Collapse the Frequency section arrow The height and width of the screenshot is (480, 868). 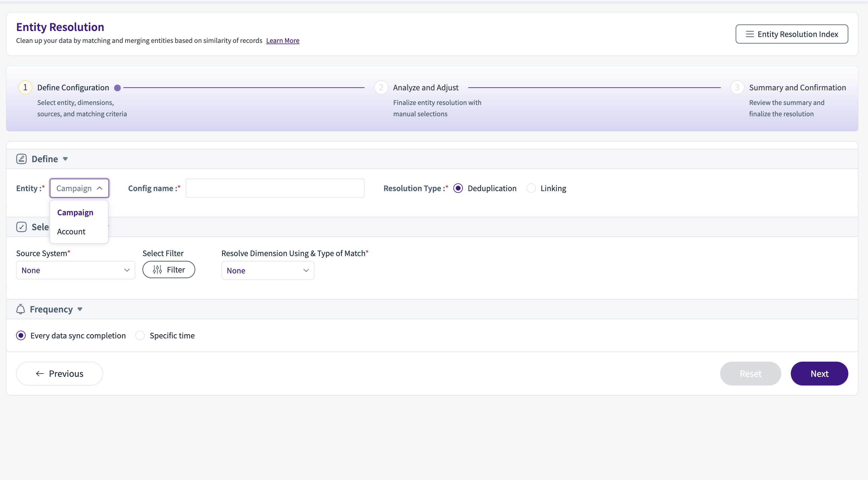pos(80,309)
